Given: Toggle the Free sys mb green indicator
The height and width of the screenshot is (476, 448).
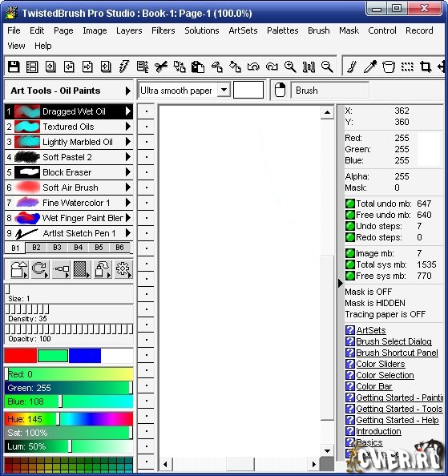Looking at the screenshot, I should [x=350, y=276].
